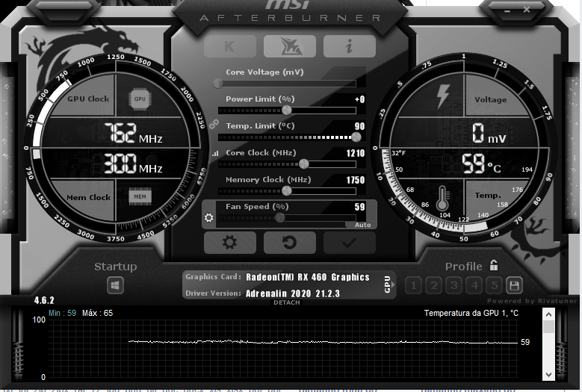The height and width of the screenshot is (392, 582).
Task: Click the Radeon(TM) RX 460 Graphics text
Action: point(308,277)
